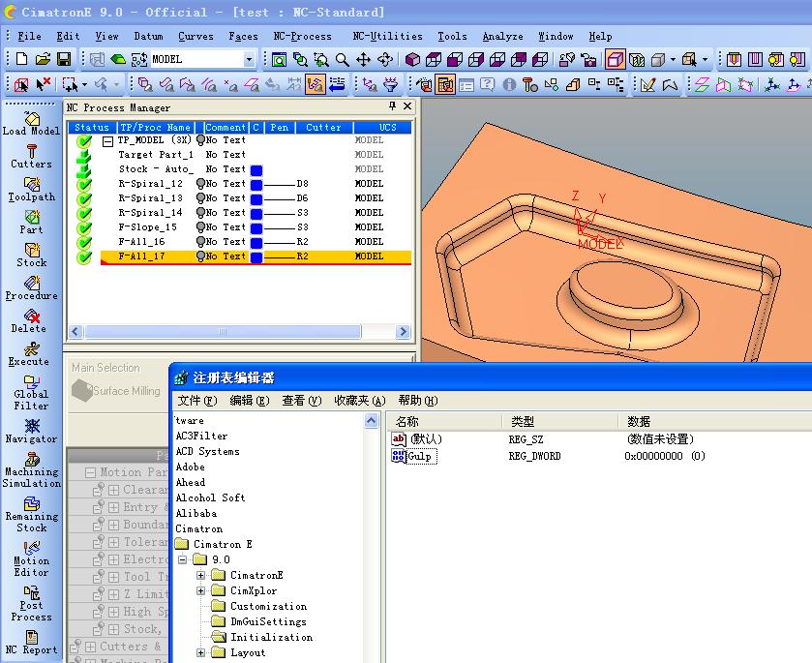
Task: Toggle the light bulb visibility for R-Spiral_12
Action: [200, 184]
